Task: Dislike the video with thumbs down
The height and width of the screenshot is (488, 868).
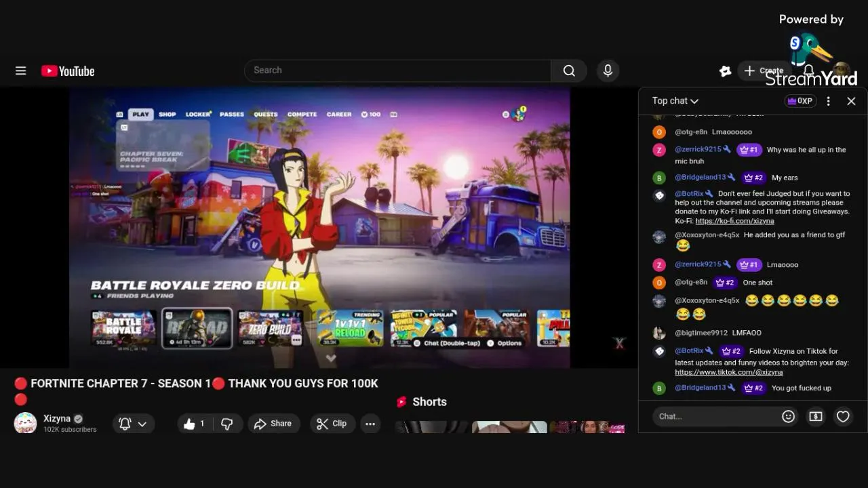Action: pyautogui.click(x=227, y=424)
